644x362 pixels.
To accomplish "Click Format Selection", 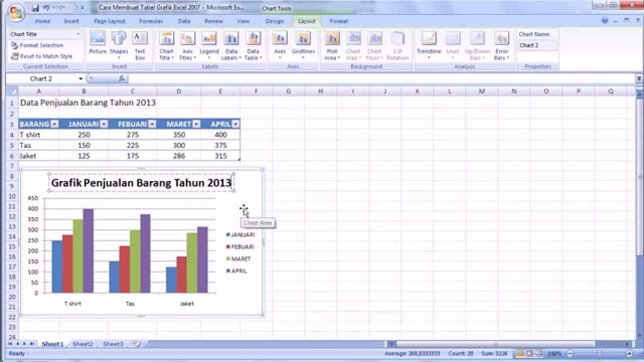I will point(37,45).
